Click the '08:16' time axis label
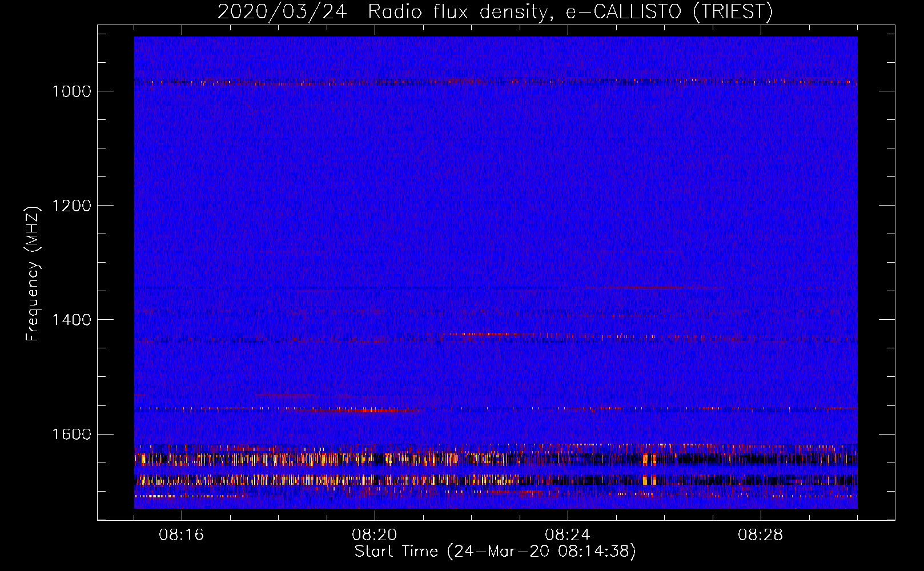924x571 pixels. click(182, 535)
